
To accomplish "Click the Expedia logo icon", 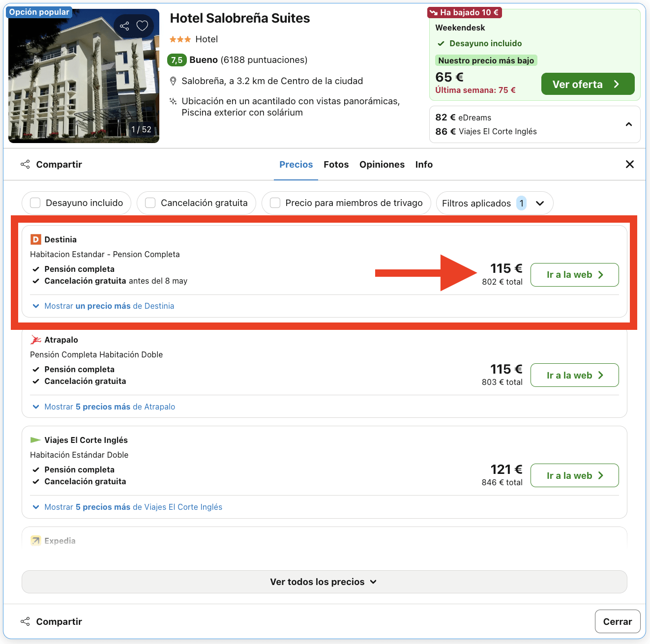I will (35, 541).
